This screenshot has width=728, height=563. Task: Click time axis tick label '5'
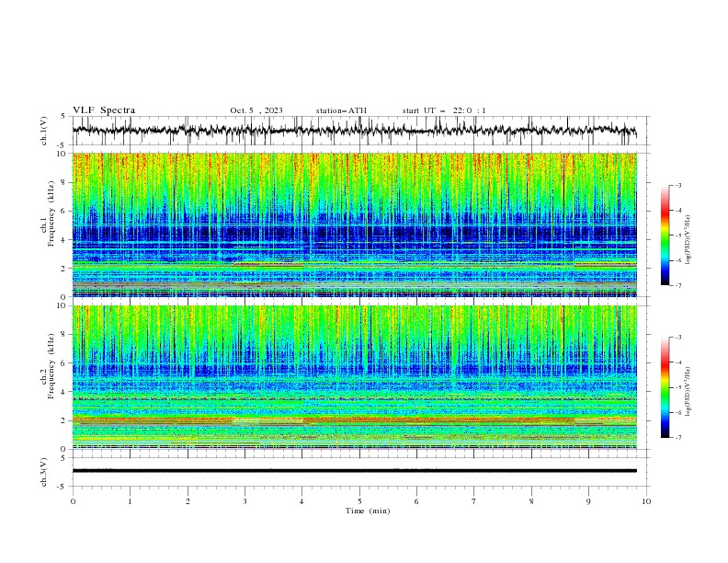[359, 501]
